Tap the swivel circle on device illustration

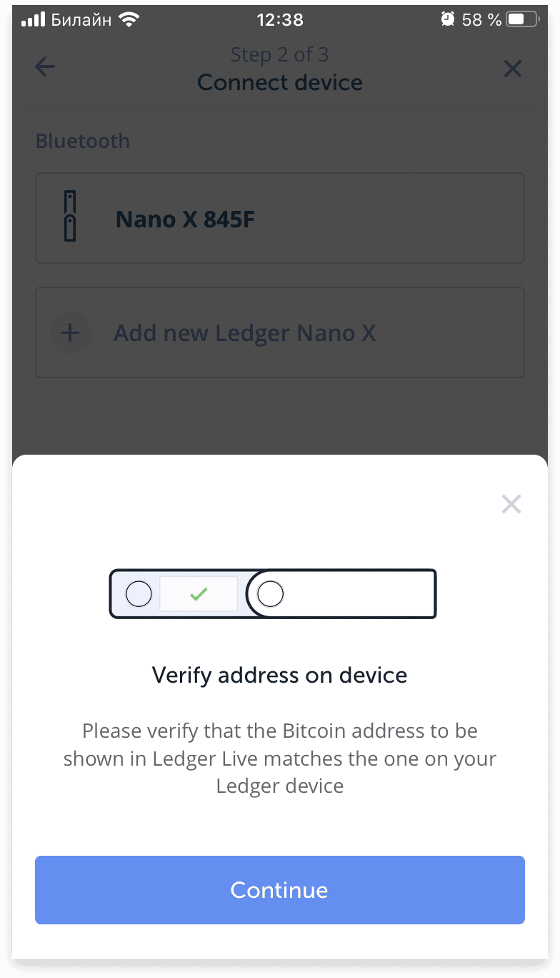point(271,594)
